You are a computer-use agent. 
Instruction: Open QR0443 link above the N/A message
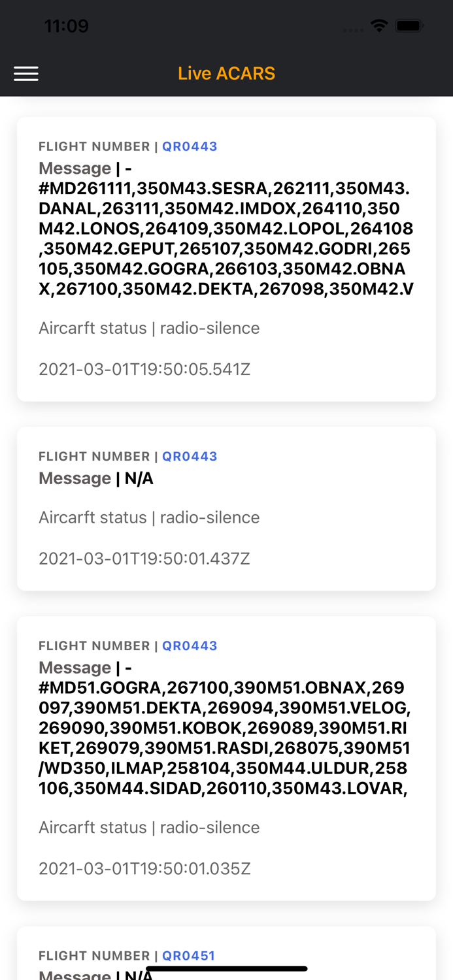(x=190, y=456)
